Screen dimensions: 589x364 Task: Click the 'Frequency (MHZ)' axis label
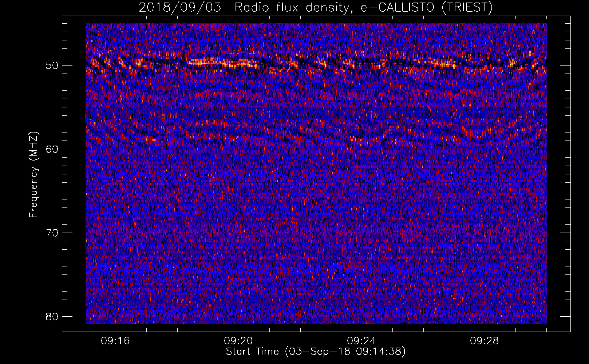[x=33, y=175]
